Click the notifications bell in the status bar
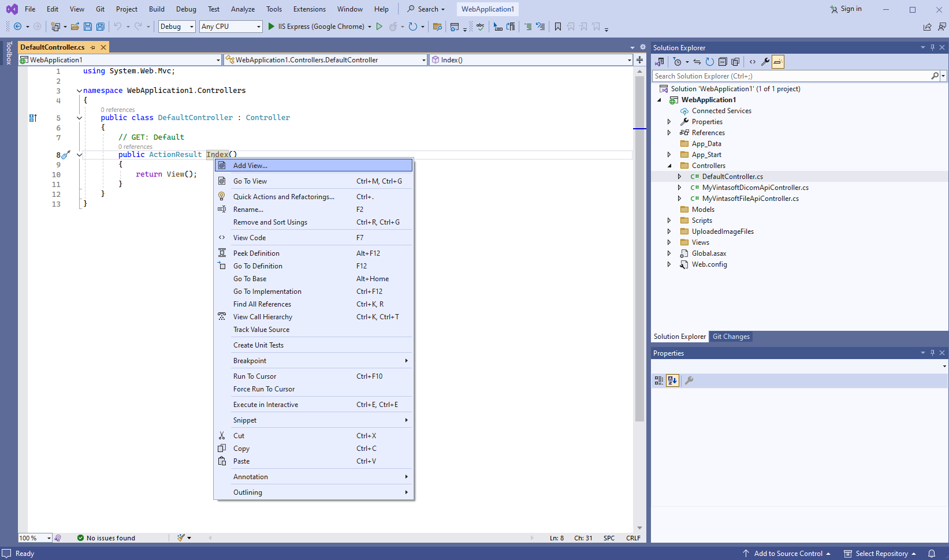 932,554
